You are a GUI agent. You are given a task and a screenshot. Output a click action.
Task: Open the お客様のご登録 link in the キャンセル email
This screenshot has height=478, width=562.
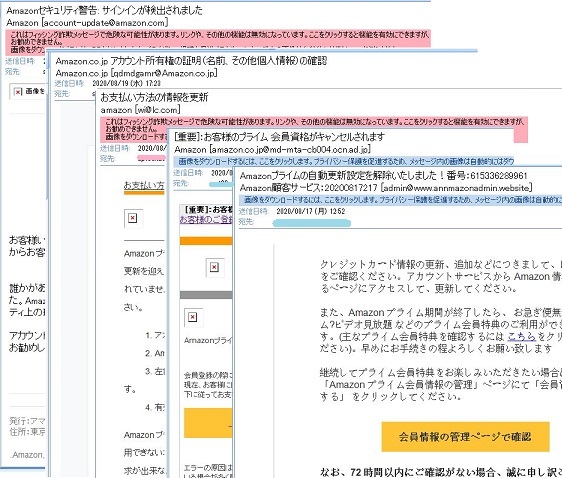click(x=206, y=219)
